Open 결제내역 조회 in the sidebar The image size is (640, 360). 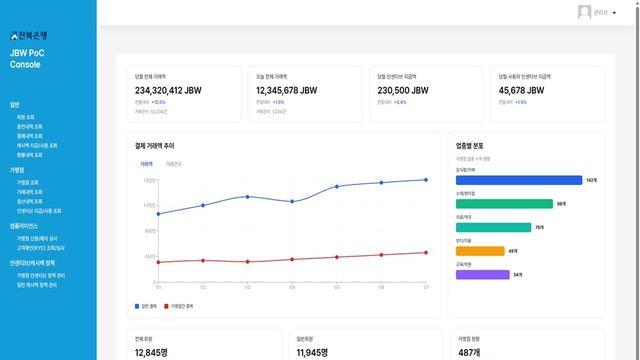coord(29,136)
